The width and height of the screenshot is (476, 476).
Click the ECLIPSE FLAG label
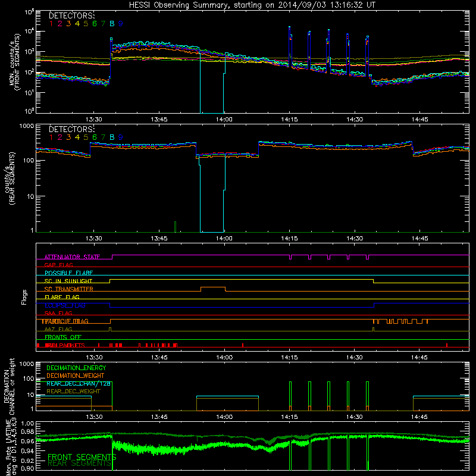(x=65, y=305)
